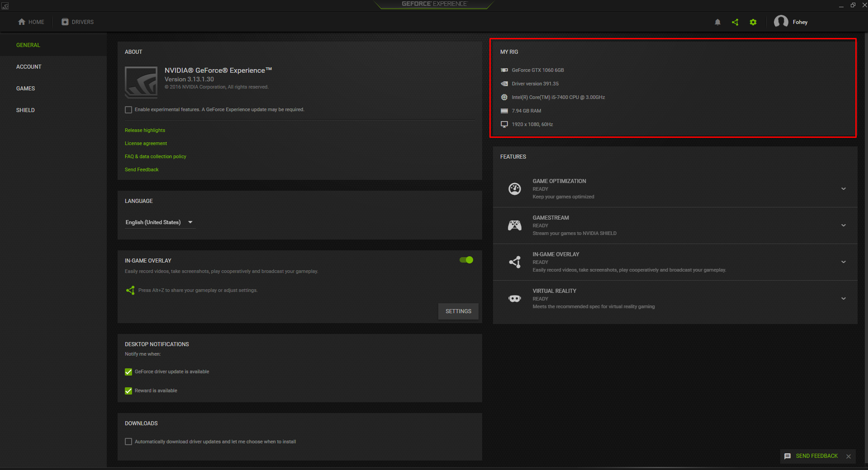
Task: Click the 7.94 GB RAM text
Action: click(526, 111)
